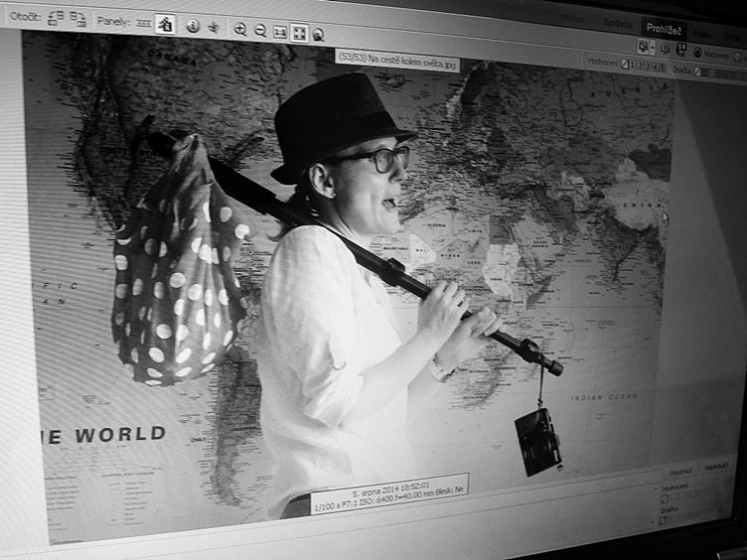Set rating 2 in top Hodnocení bar
This screenshot has height=560, width=747.
[x=640, y=67]
